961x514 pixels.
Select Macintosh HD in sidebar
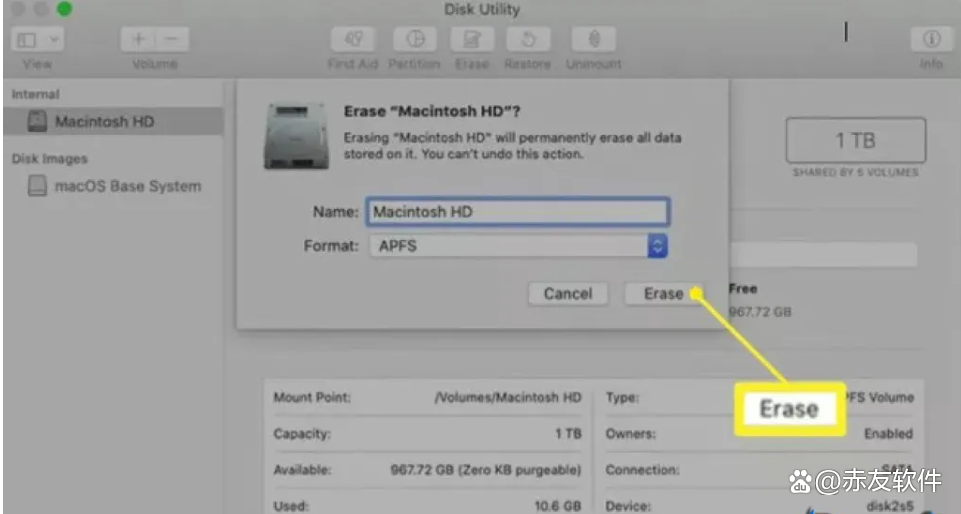(x=104, y=122)
